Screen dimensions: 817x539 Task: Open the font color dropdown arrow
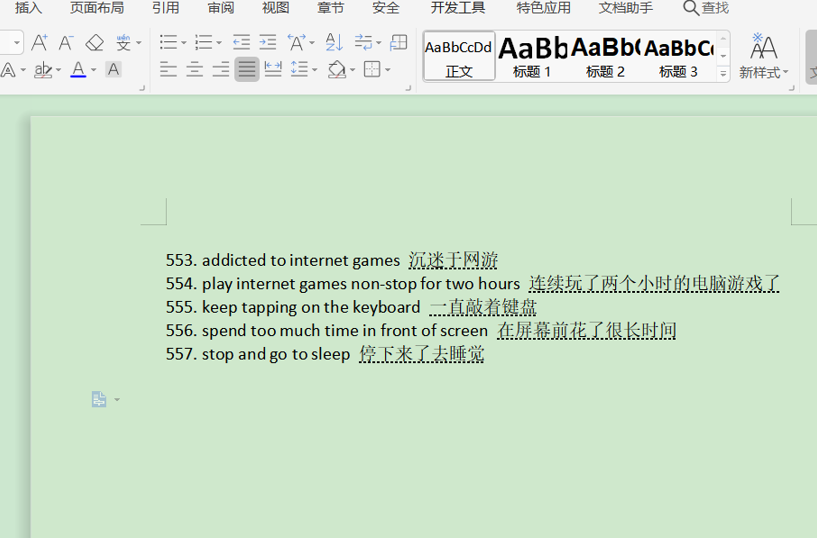coord(93,69)
